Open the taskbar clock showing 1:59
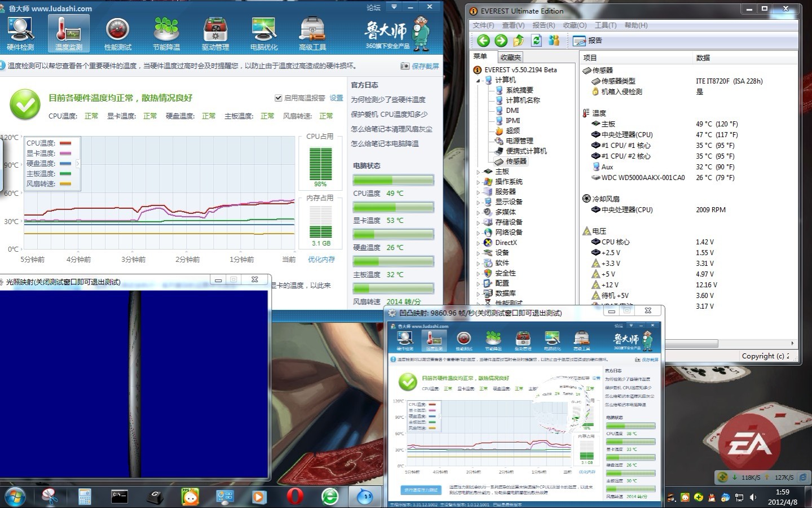The image size is (812, 508). (783, 497)
